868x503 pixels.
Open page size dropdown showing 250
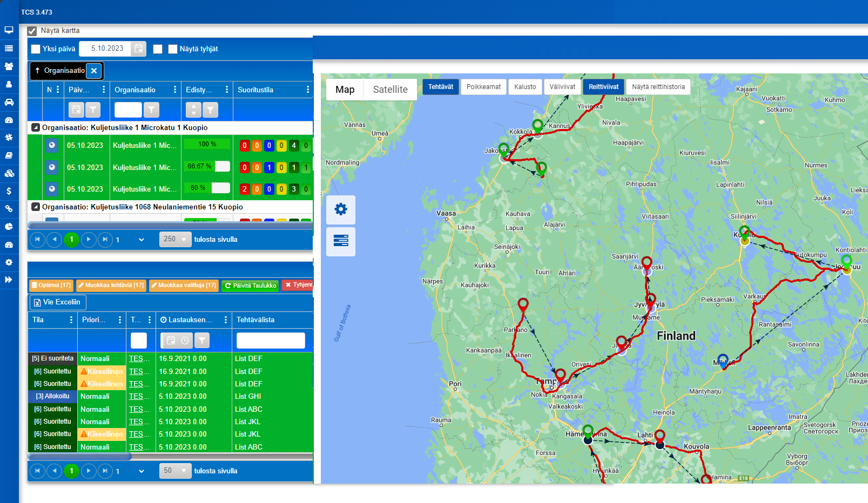pos(176,239)
